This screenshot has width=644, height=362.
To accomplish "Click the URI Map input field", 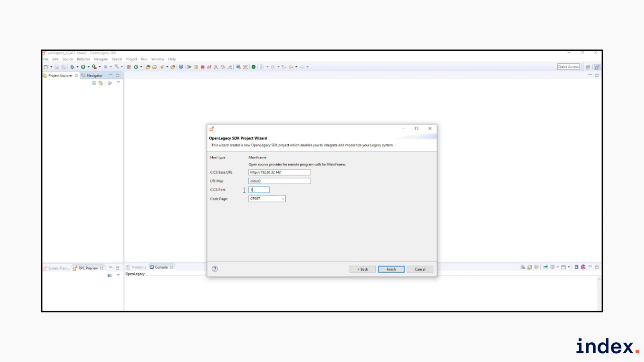I will coord(279,181).
